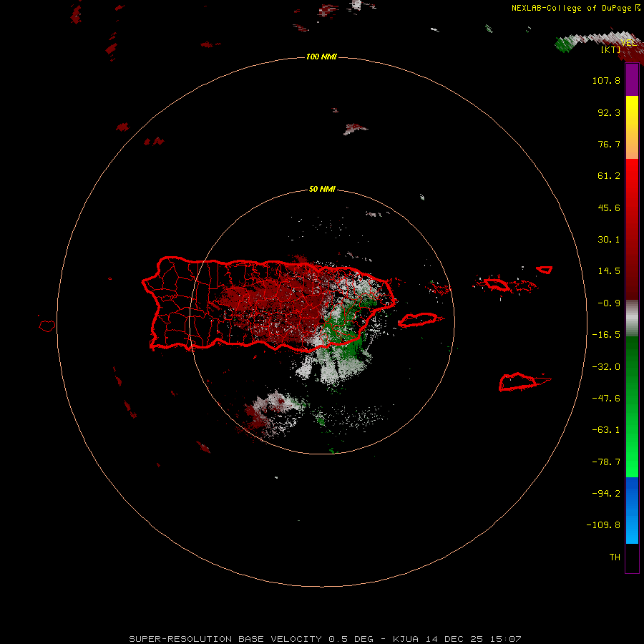644x644 pixels.
Task: Click the "14 DEC 25 15:07" timestamp
Action: 473,639
